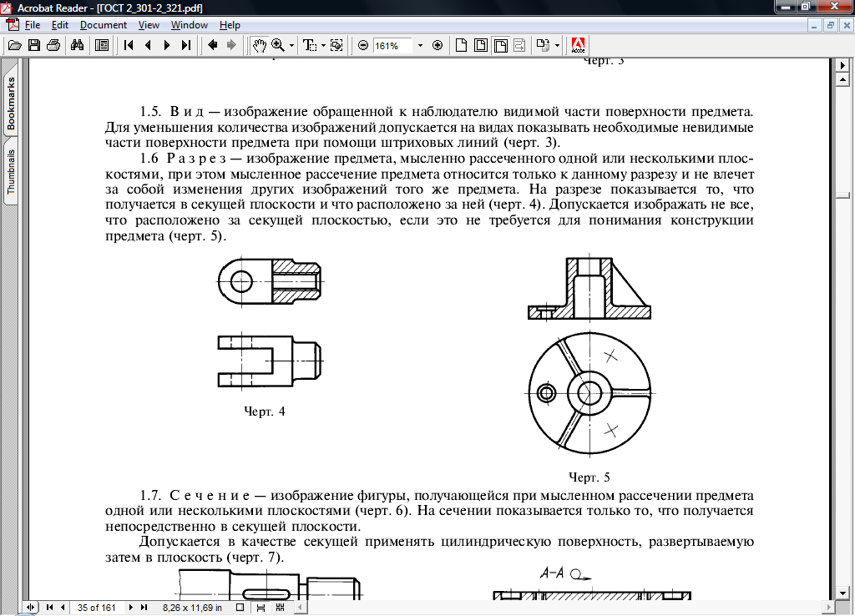855x616 pixels.
Task: Click the horizontal scrollbar right arrow
Action: point(829,608)
